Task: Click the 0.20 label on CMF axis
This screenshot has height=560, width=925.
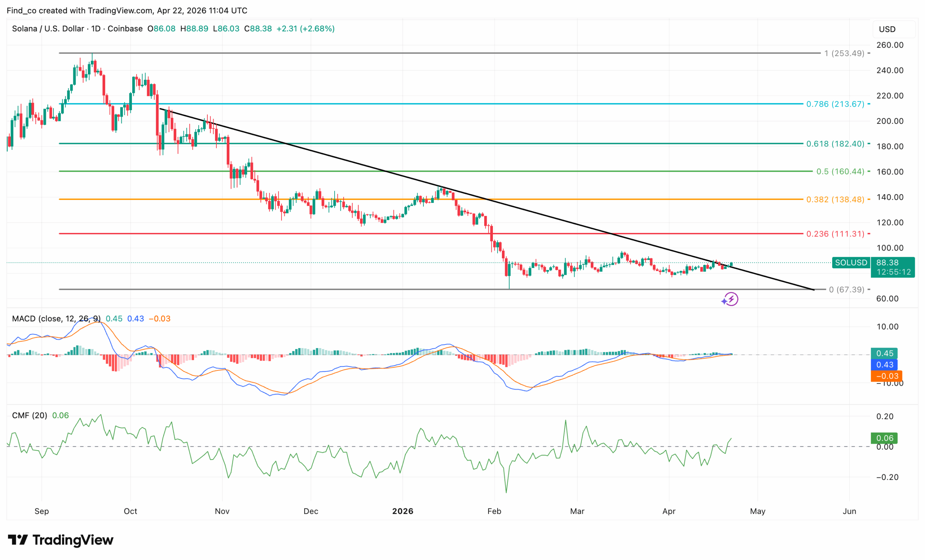Action: pyautogui.click(x=885, y=416)
